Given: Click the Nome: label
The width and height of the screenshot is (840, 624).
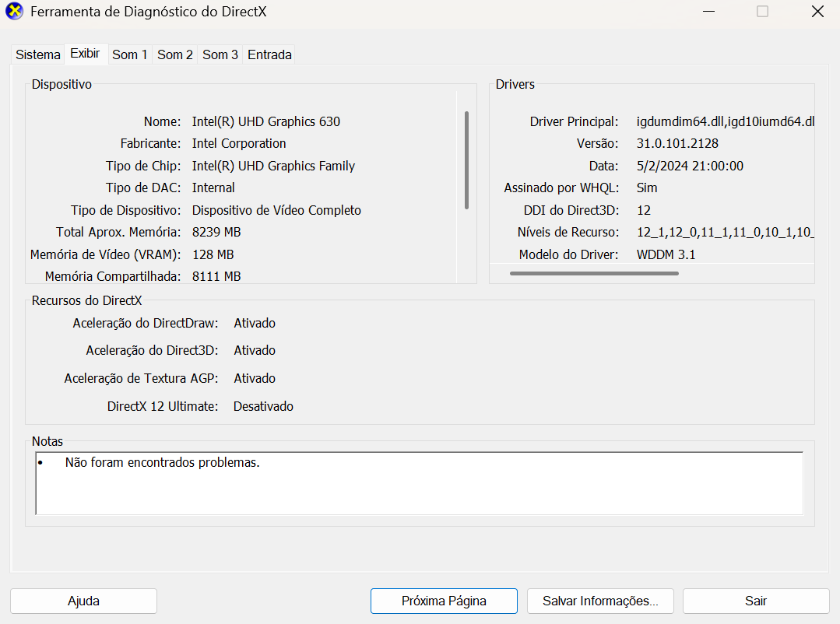Looking at the screenshot, I should coord(162,121).
